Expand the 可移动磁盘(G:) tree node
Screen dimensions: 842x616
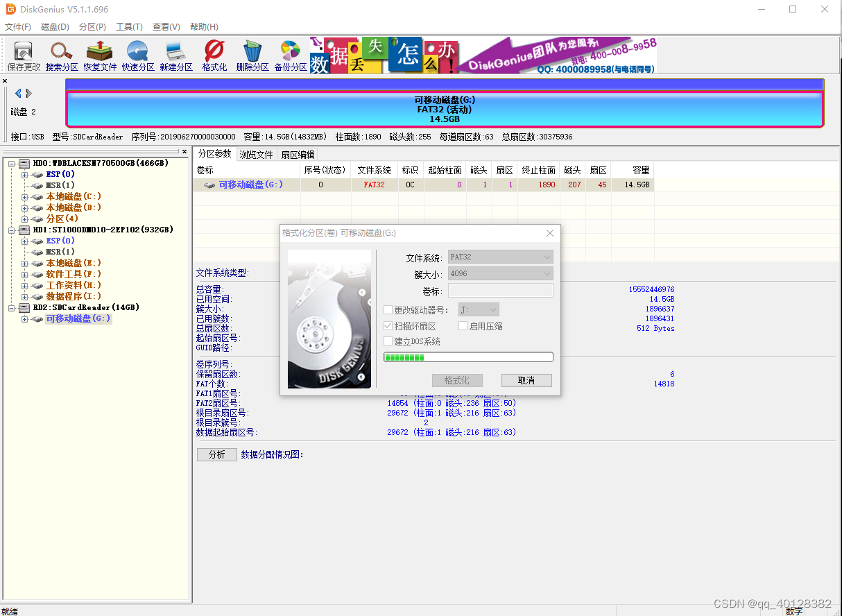click(24, 319)
